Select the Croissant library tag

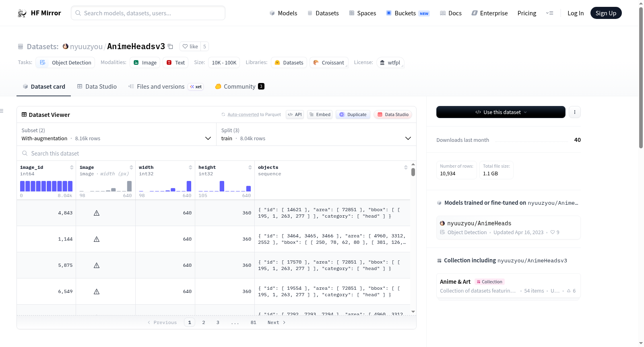coord(329,62)
